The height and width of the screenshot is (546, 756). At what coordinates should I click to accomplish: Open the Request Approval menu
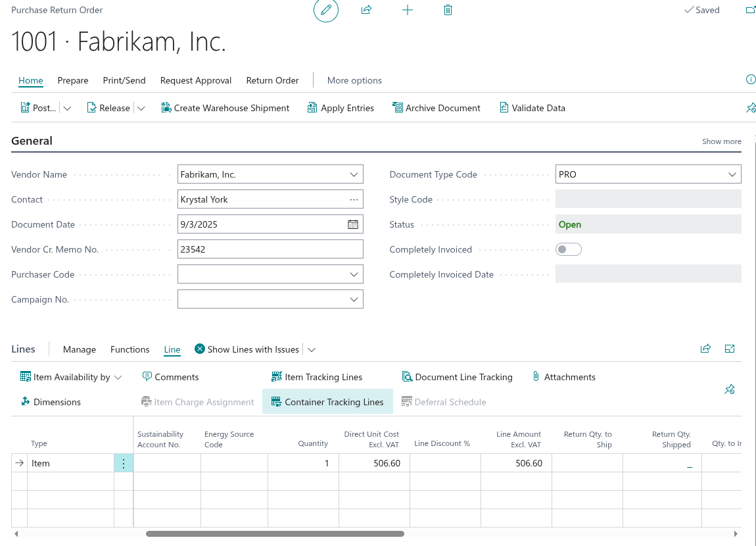point(196,80)
